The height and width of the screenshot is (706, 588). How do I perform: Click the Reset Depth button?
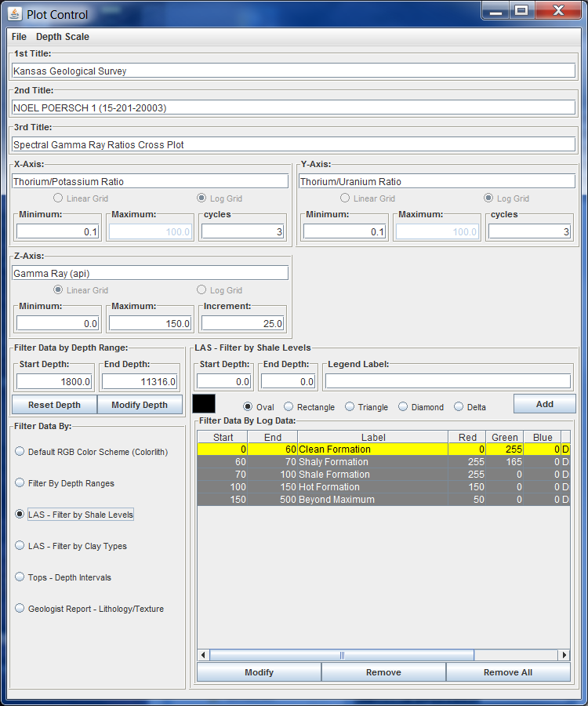54,405
